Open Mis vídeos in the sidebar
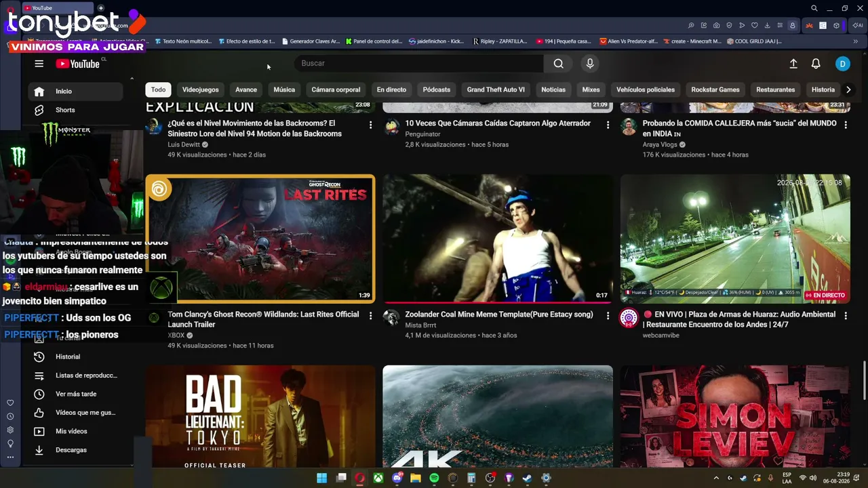Image resolution: width=868 pixels, height=488 pixels. pyautogui.click(x=76, y=431)
